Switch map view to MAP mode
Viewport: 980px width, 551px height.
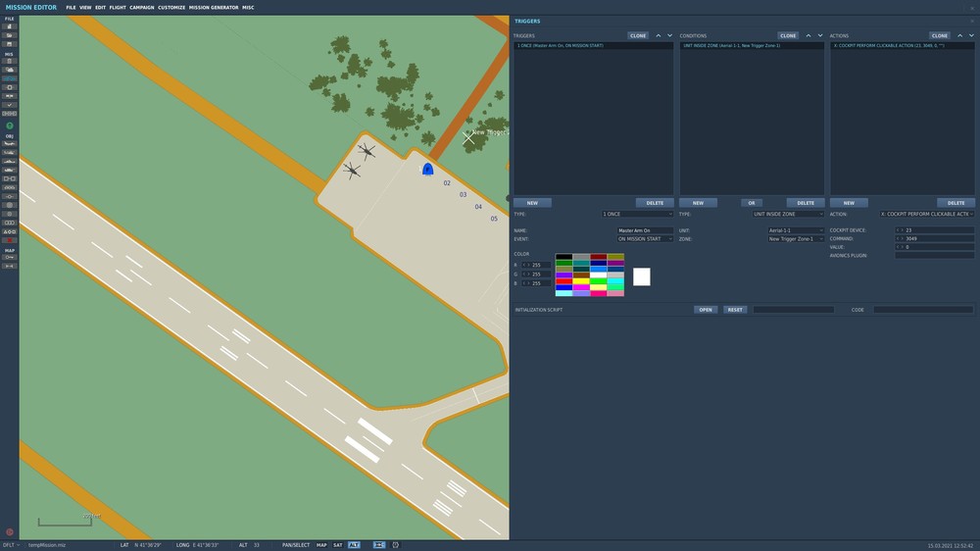pyautogui.click(x=321, y=545)
